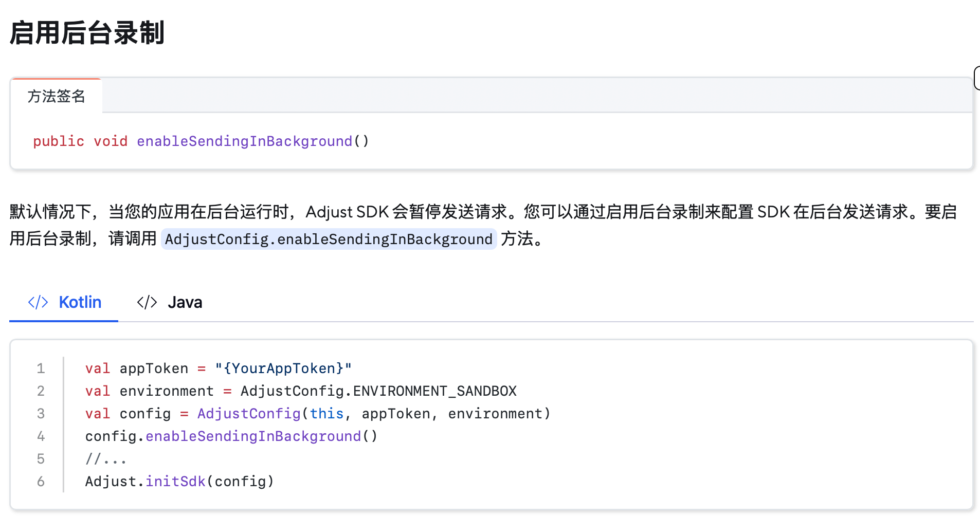Click config.enableSendingInBackground() on line 4
This screenshot has height=516, width=980.
coord(231,436)
